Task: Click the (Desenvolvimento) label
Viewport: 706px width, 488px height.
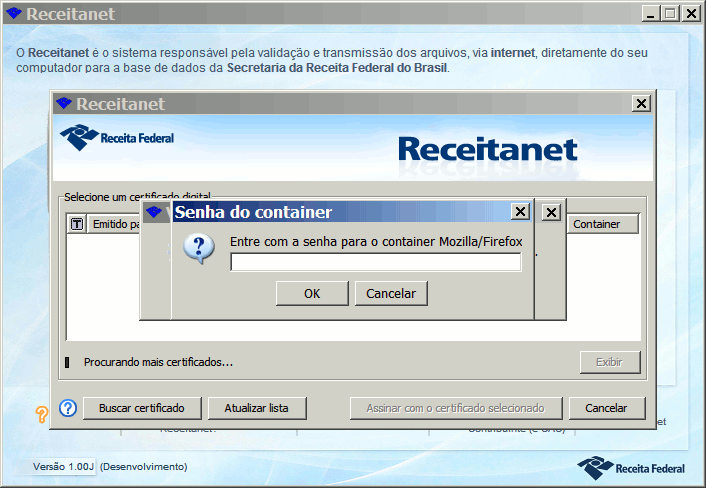Action: [x=144, y=466]
